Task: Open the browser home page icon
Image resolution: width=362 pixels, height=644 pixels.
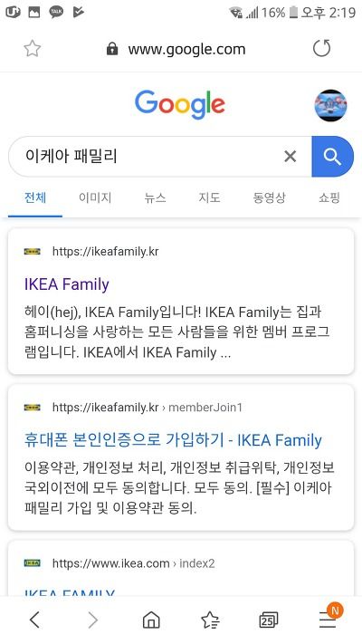Action: pyautogui.click(x=151, y=620)
